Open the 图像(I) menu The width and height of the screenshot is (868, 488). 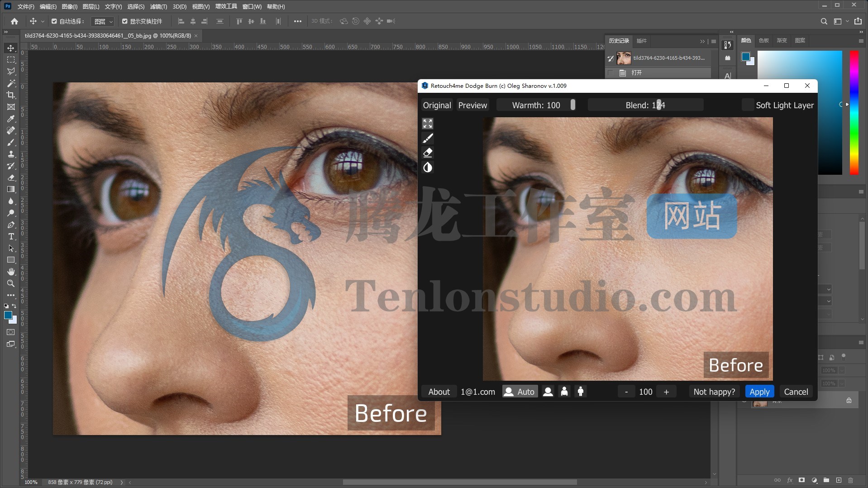coord(69,7)
